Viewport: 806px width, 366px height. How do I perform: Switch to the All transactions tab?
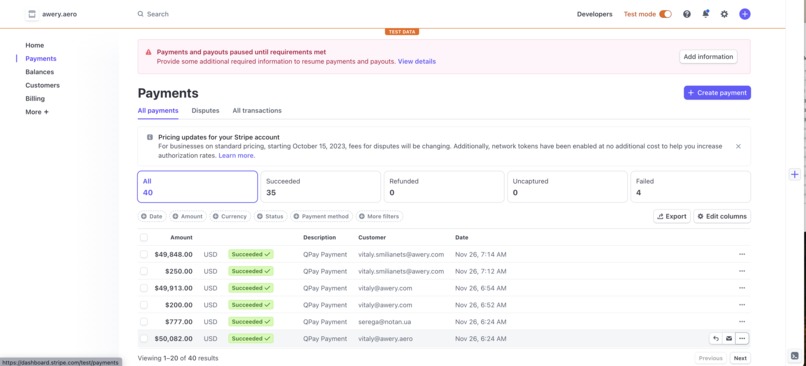[x=257, y=111]
